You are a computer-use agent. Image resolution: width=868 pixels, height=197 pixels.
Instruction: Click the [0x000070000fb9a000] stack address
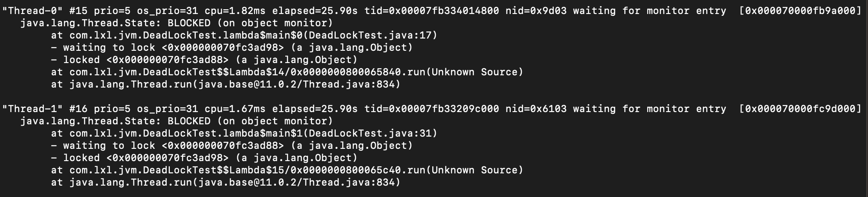(800, 11)
